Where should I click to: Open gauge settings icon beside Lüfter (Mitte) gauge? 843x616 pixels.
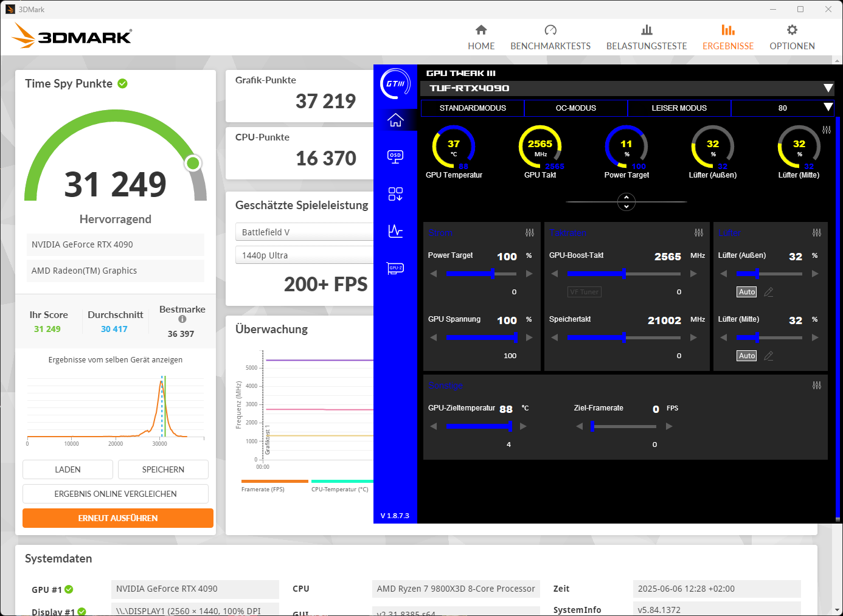pyautogui.click(x=827, y=130)
